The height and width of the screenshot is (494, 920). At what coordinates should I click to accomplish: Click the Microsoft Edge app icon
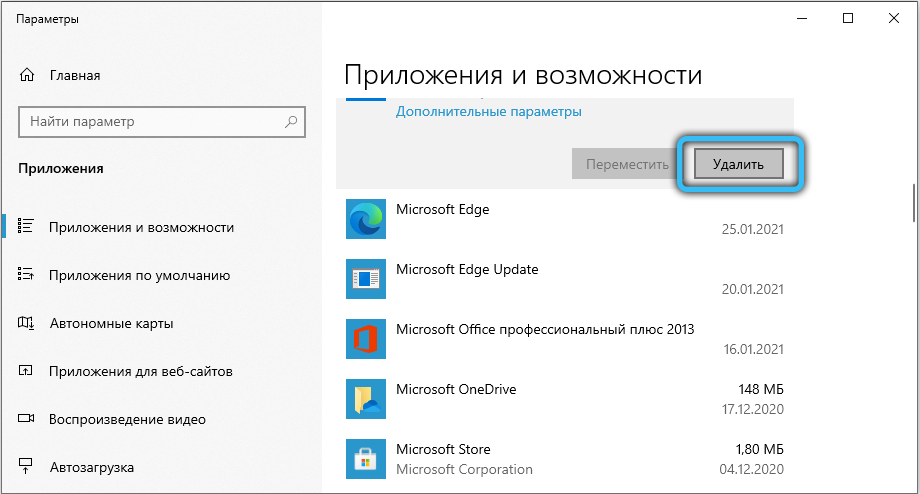364,219
